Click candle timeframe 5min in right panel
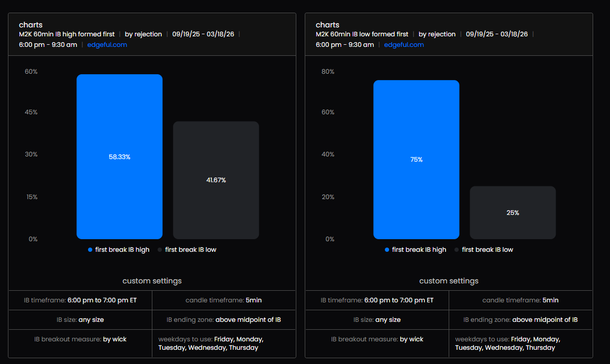610x364 pixels. [520, 300]
